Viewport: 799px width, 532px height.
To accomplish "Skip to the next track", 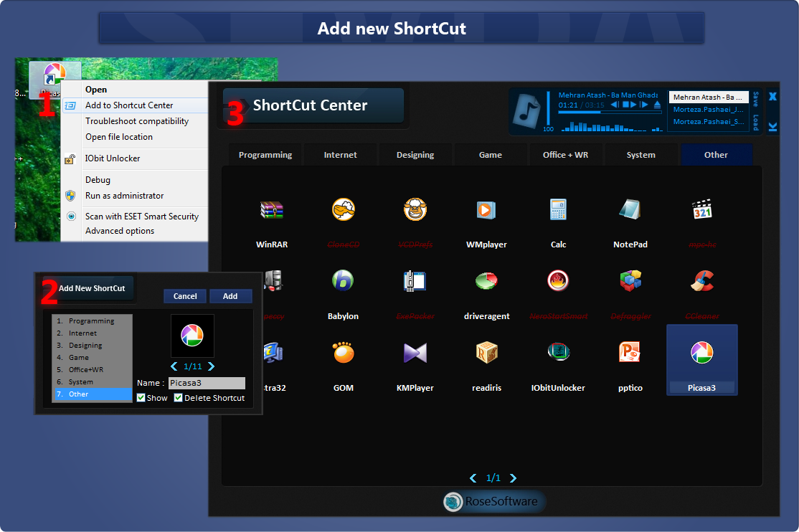I will 644,105.
